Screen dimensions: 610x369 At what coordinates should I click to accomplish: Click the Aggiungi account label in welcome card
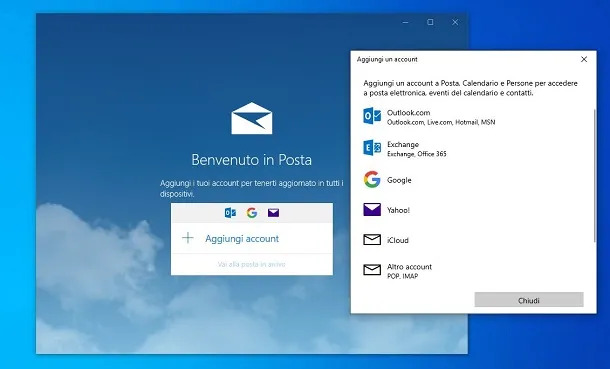coord(242,238)
